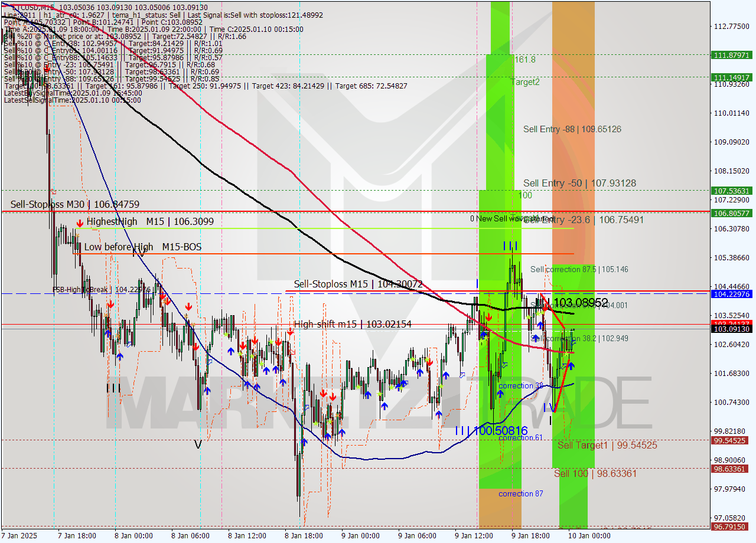This screenshot has height=543, width=756.
Task: Select the correction 61 label
Action: (x=520, y=437)
